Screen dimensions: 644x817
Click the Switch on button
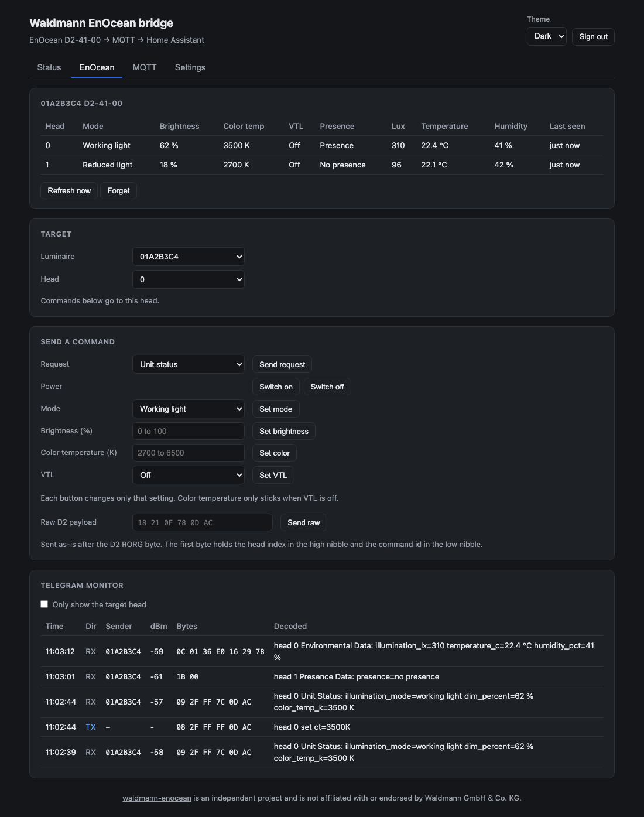click(276, 387)
